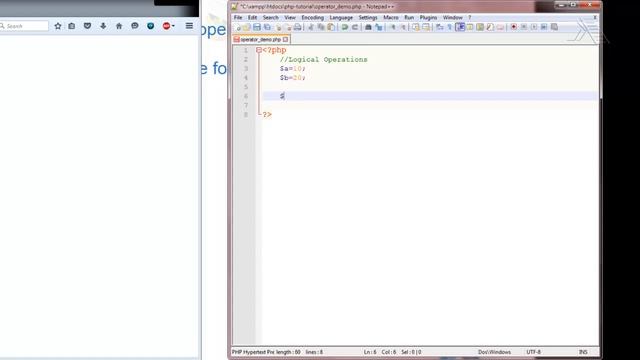Click the Zoom In toolbar icon

coord(392,27)
